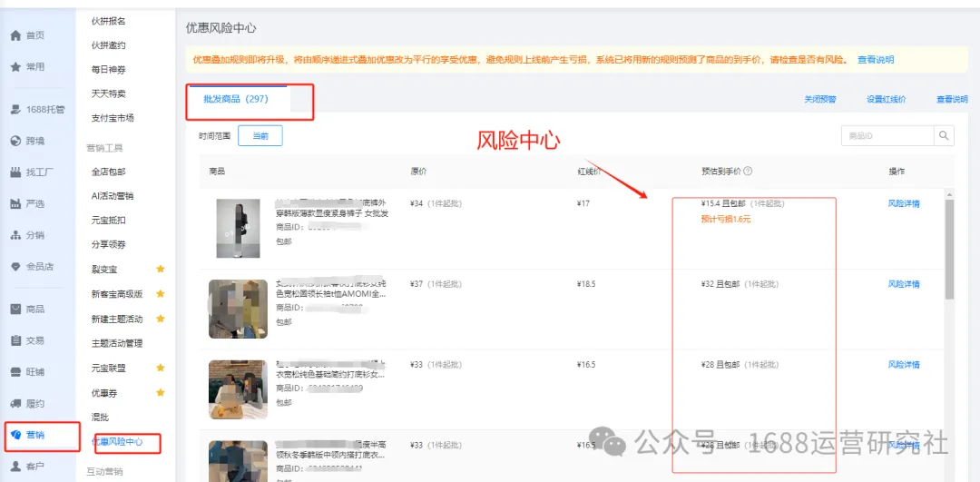Focus the 商品ID search field
The image size is (980, 482).
887,135
